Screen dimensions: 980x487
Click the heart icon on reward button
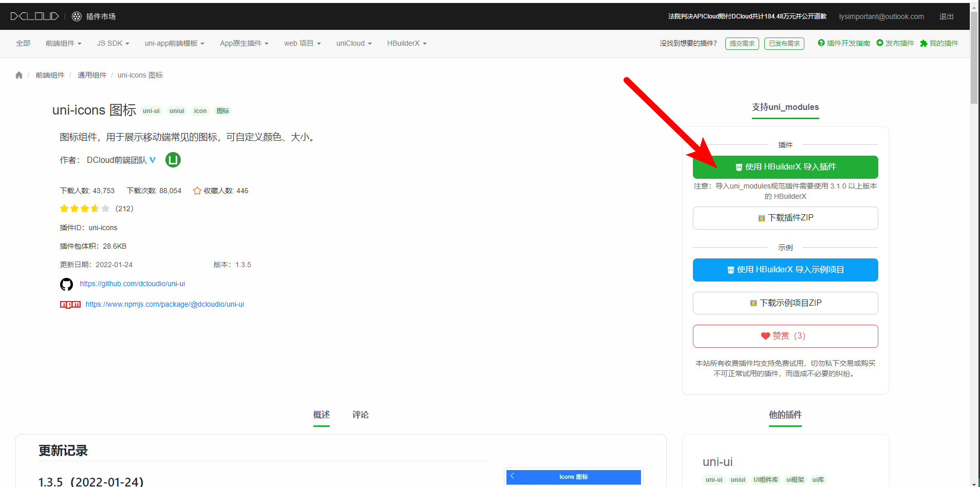pos(765,336)
